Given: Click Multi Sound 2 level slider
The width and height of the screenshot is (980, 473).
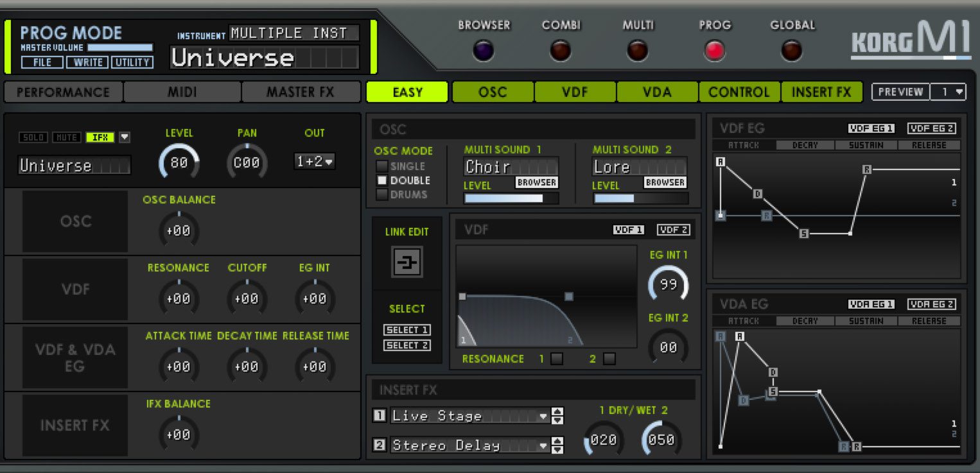Looking at the screenshot, I should click(x=640, y=198).
